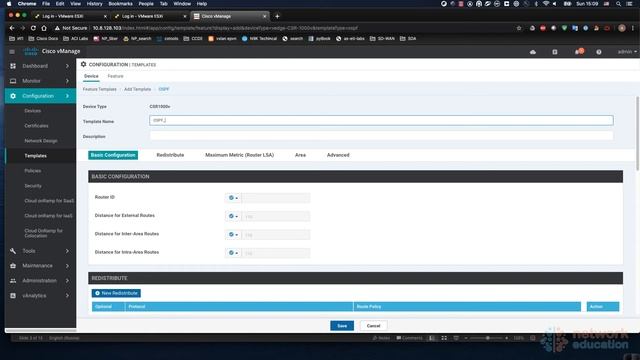Jump to Area section
The width and height of the screenshot is (640, 360).
coord(300,155)
